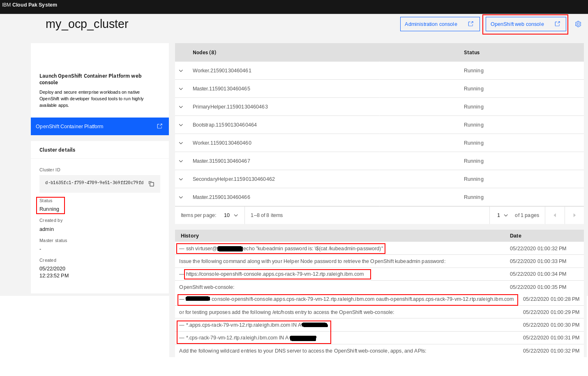
Task: Open the Items per page dropdown
Action: tap(231, 215)
